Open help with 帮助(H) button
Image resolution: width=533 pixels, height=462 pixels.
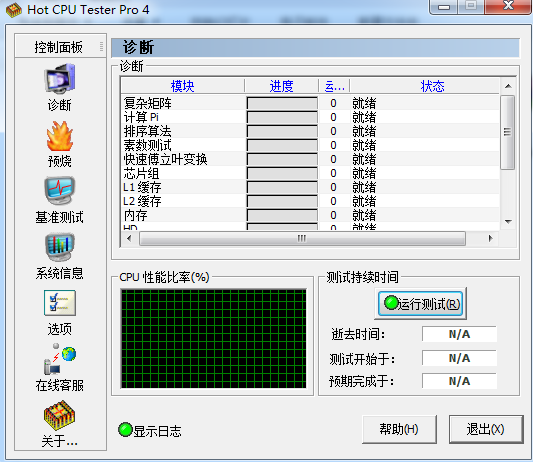click(x=399, y=429)
